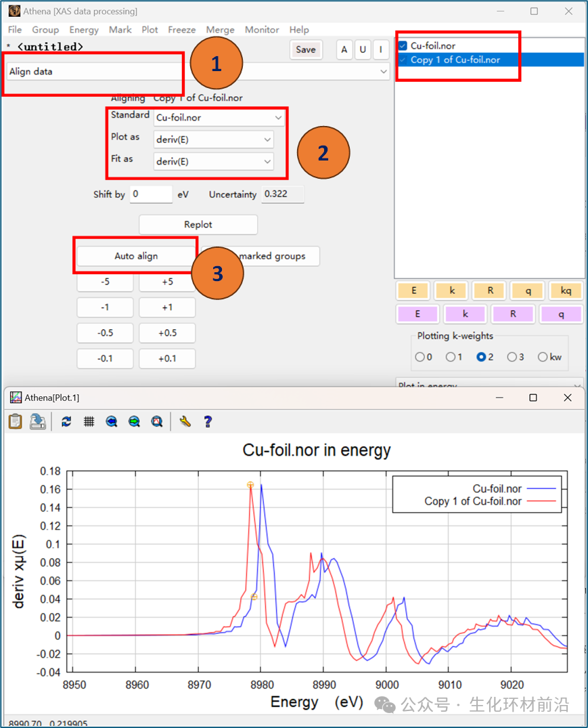
Task: Select Cu-foil.nor group row text
Action: click(x=433, y=45)
